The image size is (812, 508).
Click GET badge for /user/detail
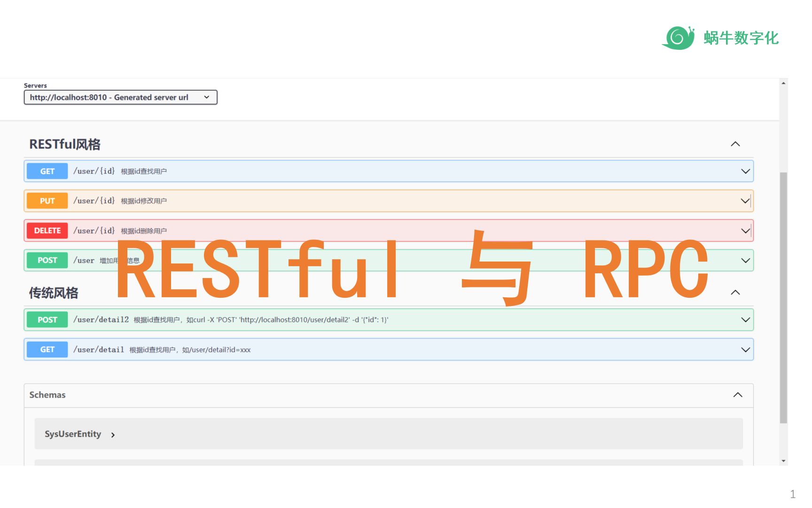[47, 349]
